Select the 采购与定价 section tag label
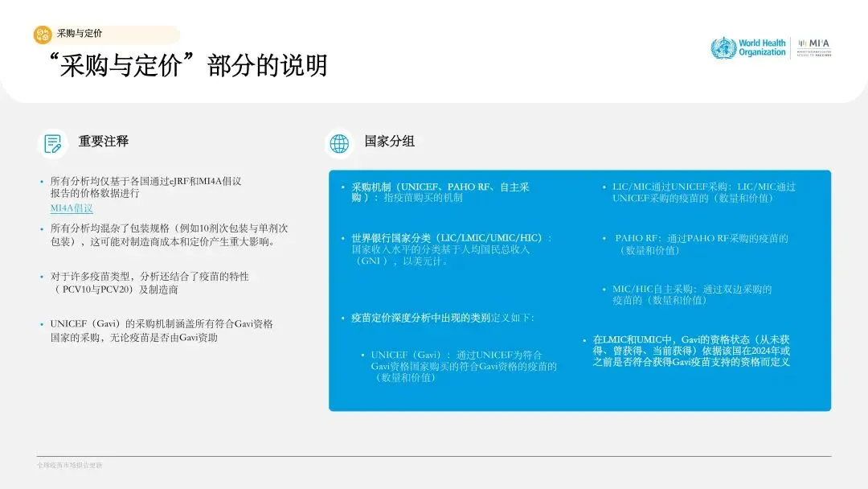Image resolution: width=868 pixels, height=489 pixels. (x=80, y=34)
